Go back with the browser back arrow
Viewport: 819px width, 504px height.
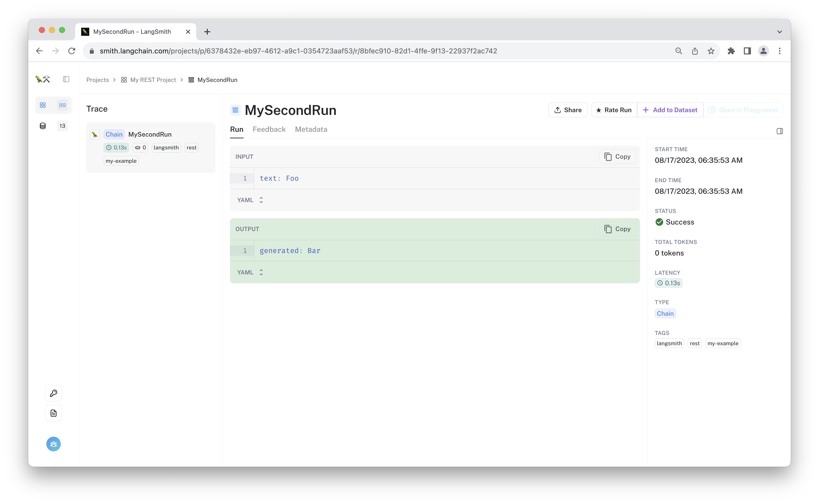[39, 51]
